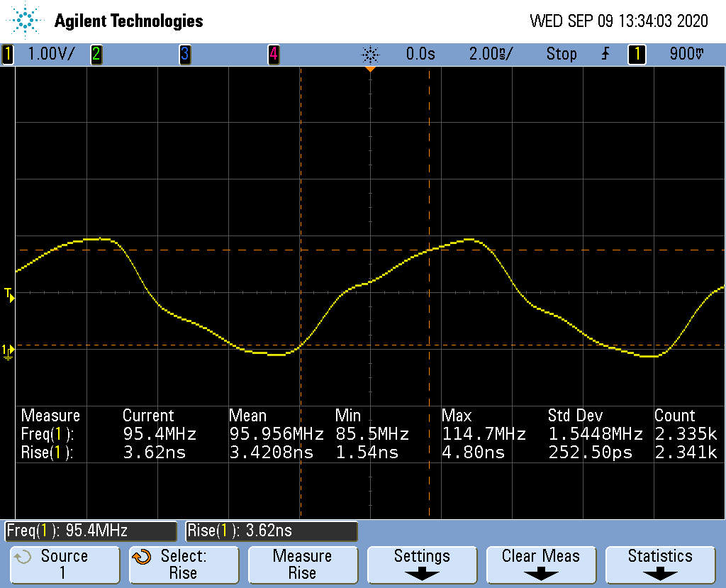Click the trigger level 'T' marker on left edge
This screenshot has height=588, width=726.
click(x=9, y=294)
